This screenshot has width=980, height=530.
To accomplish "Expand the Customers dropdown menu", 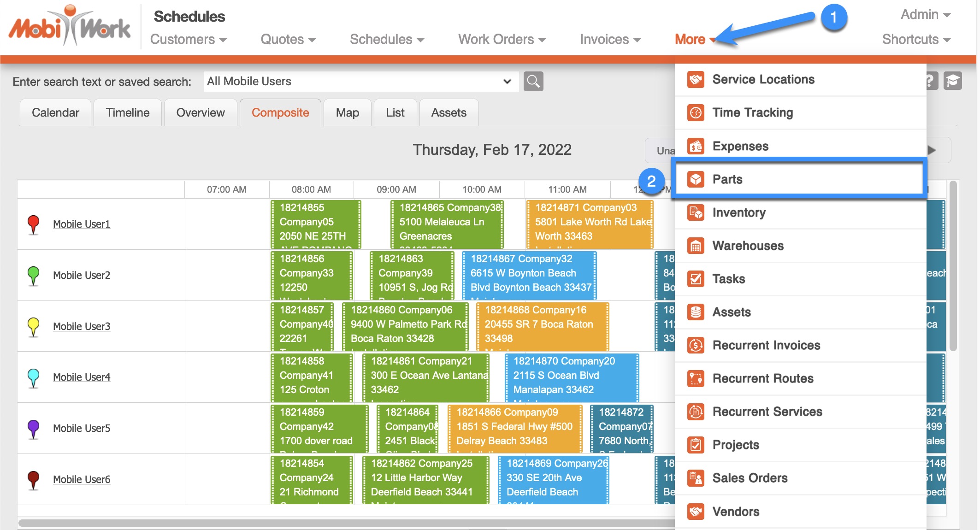I will click(x=188, y=40).
